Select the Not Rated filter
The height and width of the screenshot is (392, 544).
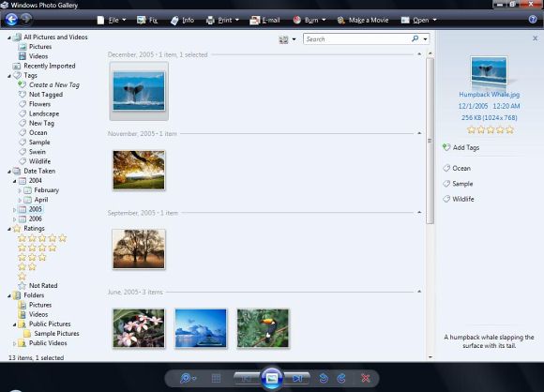[x=43, y=285]
